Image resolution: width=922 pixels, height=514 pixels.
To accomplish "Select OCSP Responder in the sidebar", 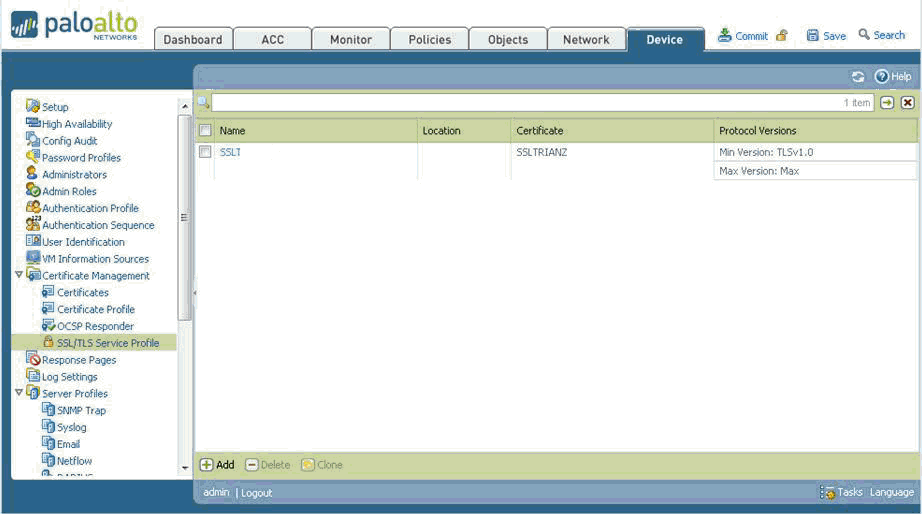I will pyautogui.click(x=95, y=326).
